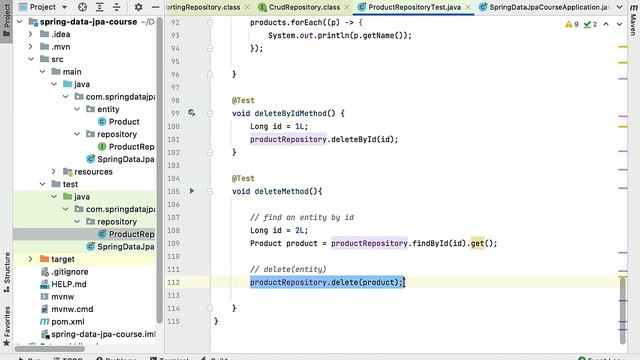Screen dimensions: 640x360
Task: Open the Favorites tool window side tab
Action: [x=6, y=326]
